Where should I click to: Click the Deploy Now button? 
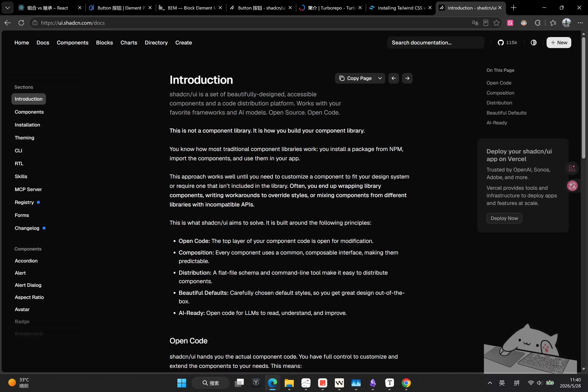504,218
